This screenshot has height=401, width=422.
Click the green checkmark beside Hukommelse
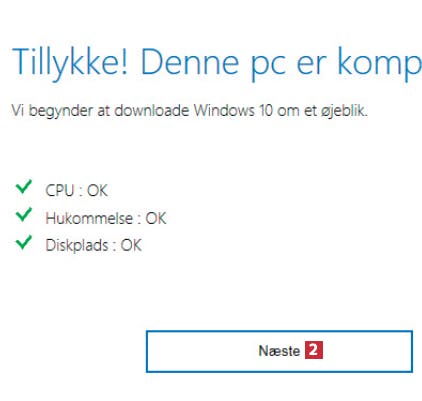tap(24, 214)
